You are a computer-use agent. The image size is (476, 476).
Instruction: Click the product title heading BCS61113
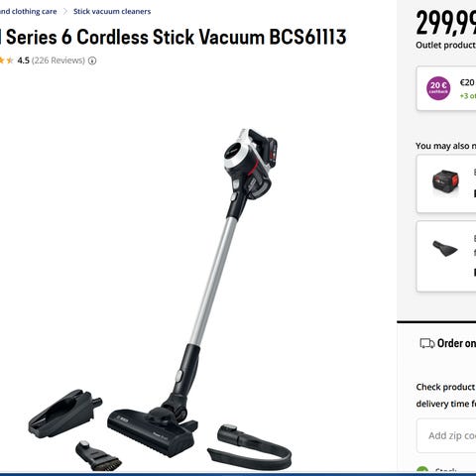coord(174,37)
